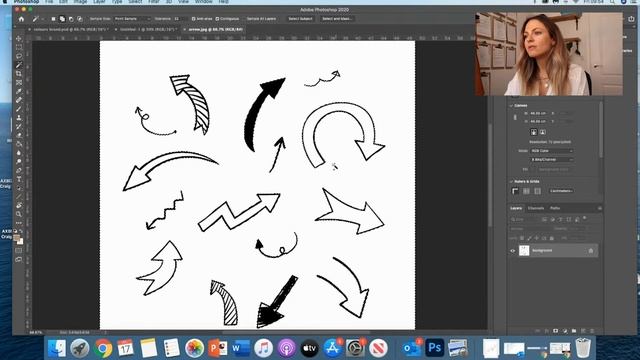Select the Path Selection tool
Image resolution: width=640 pixels, height=360 pixels.
[x=19, y=188]
